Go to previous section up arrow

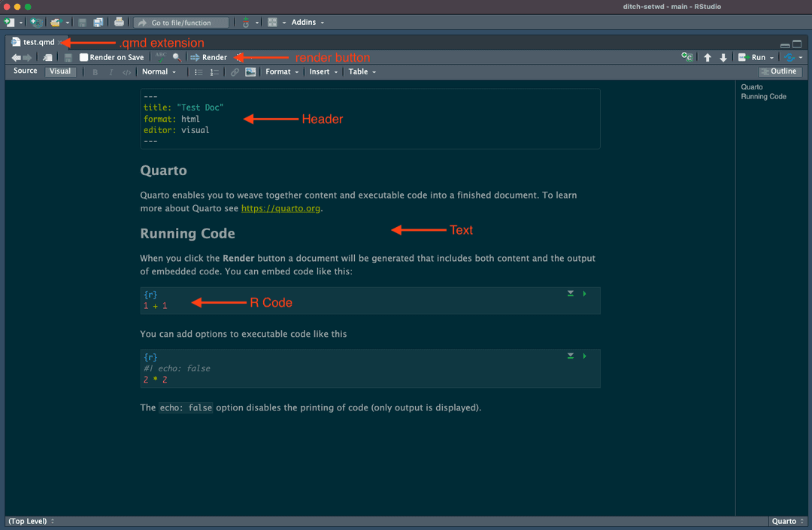[x=707, y=57]
